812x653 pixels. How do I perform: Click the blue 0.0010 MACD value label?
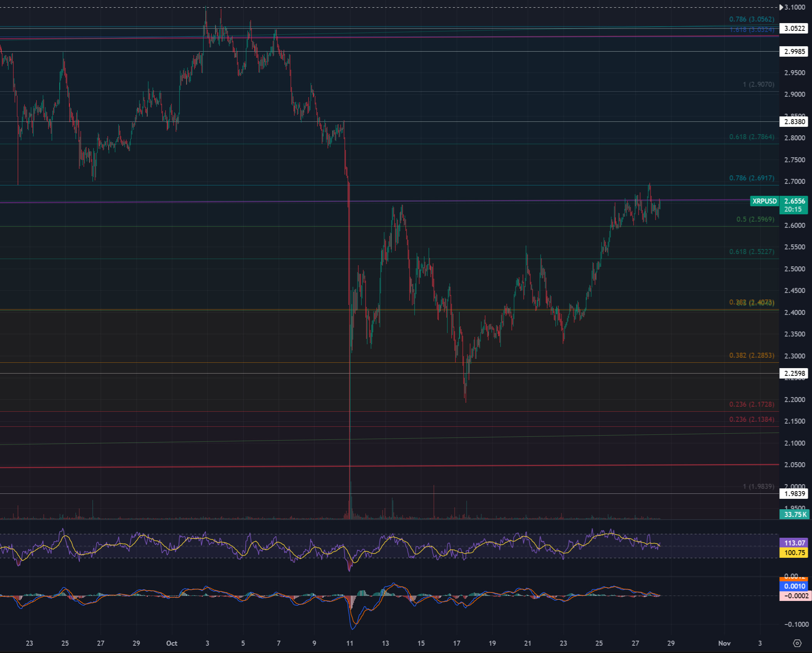794,586
